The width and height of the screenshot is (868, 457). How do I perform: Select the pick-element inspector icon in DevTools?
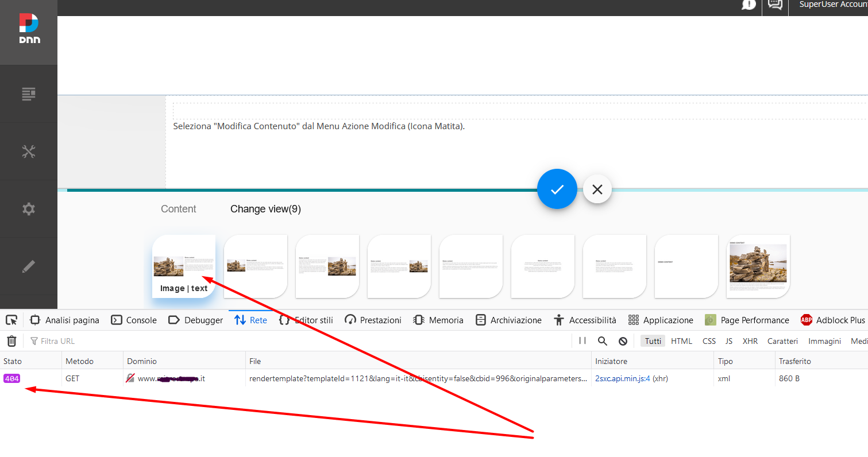[11, 320]
